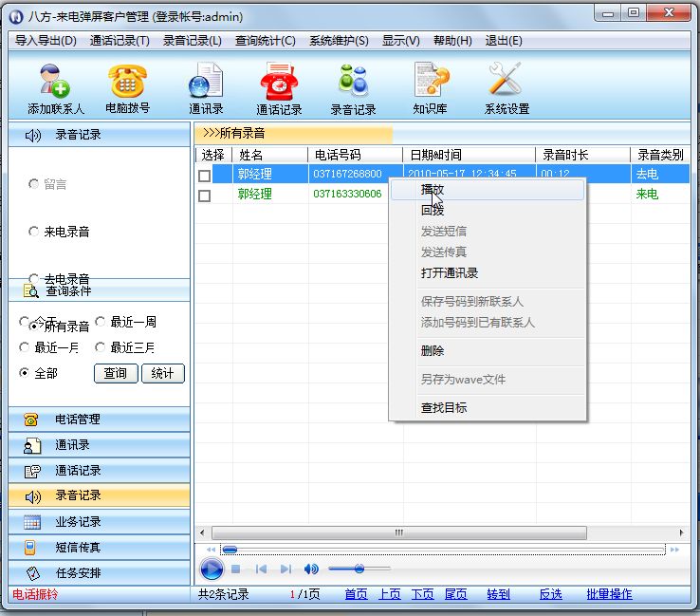Click the volume slider track

375,569
